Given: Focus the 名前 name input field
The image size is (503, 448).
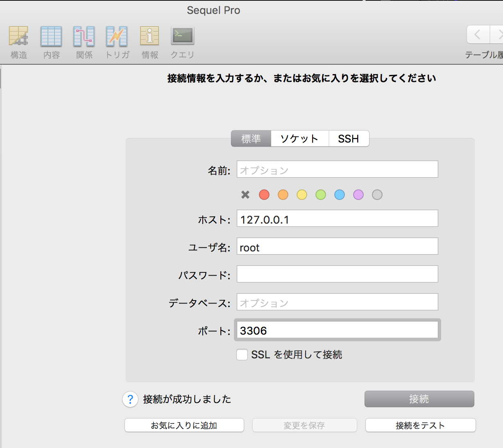Looking at the screenshot, I should pyautogui.click(x=338, y=169).
